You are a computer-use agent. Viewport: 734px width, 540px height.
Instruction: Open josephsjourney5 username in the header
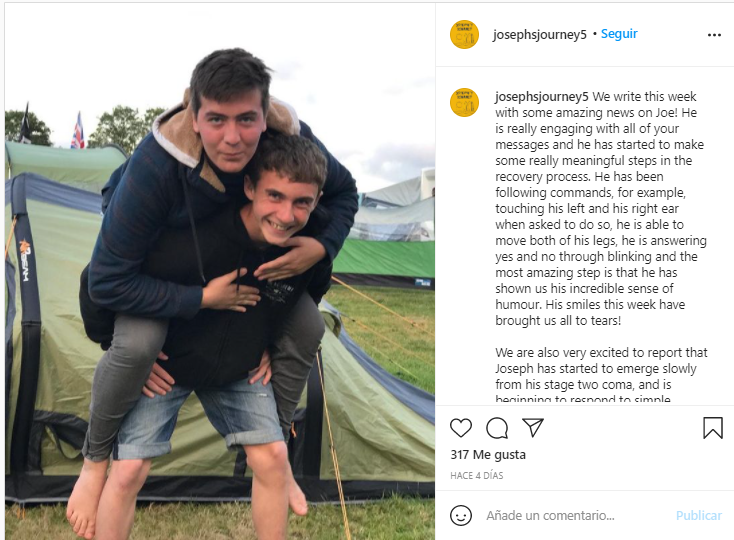pos(539,35)
